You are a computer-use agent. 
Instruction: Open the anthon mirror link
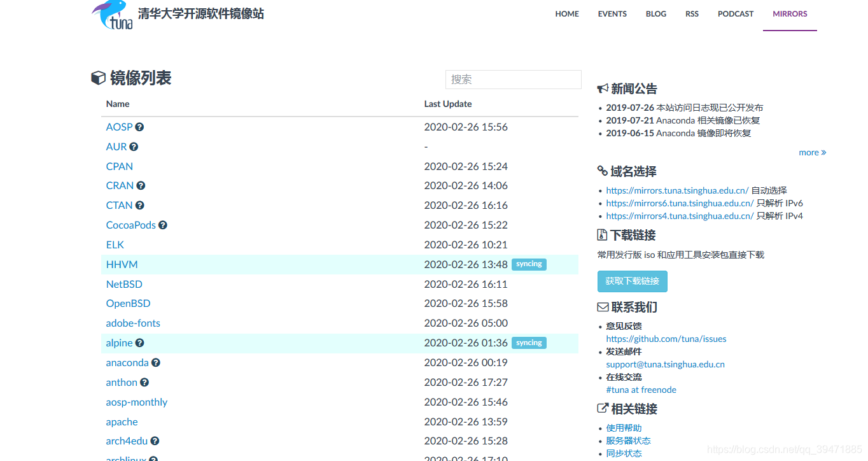122,383
